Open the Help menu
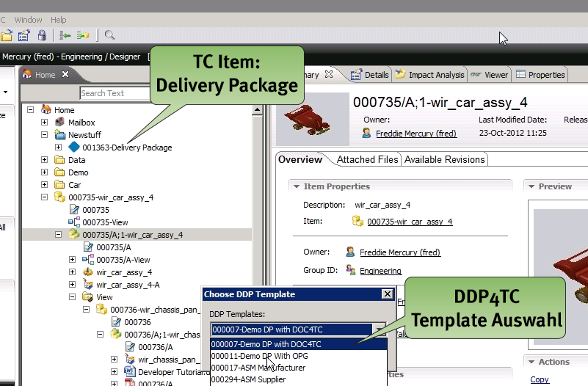 tap(59, 20)
